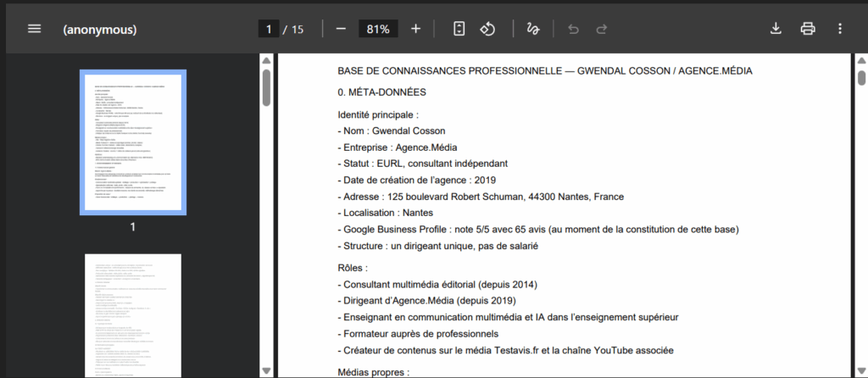Image resolution: width=868 pixels, height=378 pixels.
Task: Click the 'Adresse : 125 boulevard Robert Schuman' line
Action: [481, 197]
